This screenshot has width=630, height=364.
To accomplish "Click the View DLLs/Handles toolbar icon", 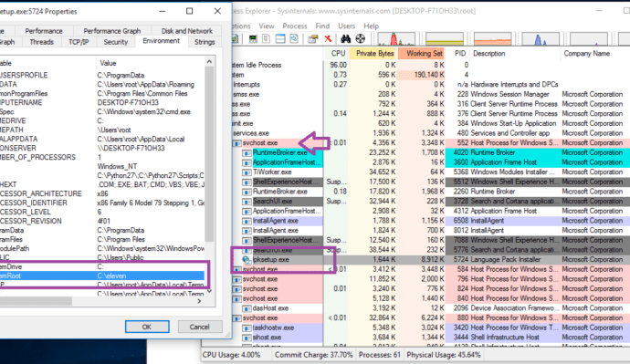I will 294,38.
